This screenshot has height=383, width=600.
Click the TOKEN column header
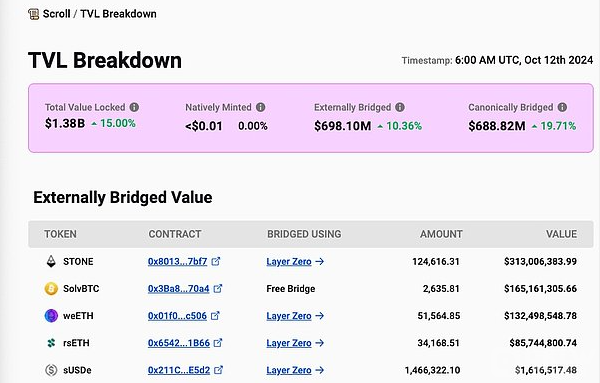click(60, 234)
